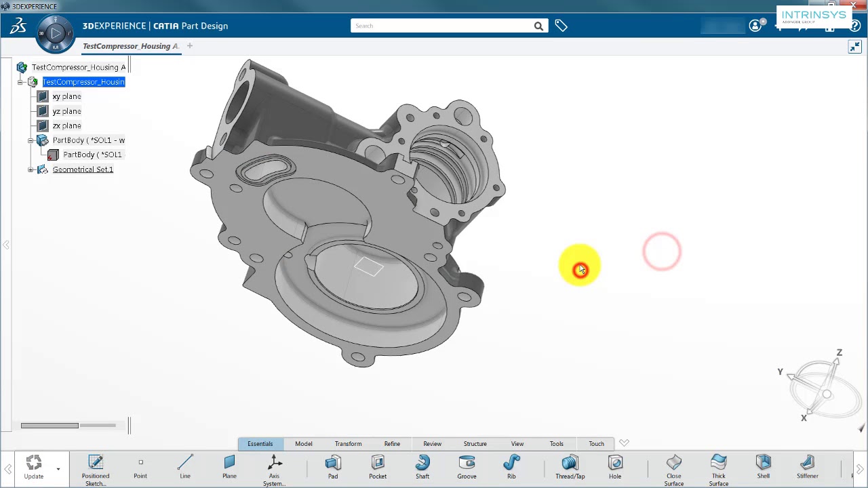The height and width of the screenshot is (488, 868).
Task: Open the Model tab
Action: tap(304, 444)
